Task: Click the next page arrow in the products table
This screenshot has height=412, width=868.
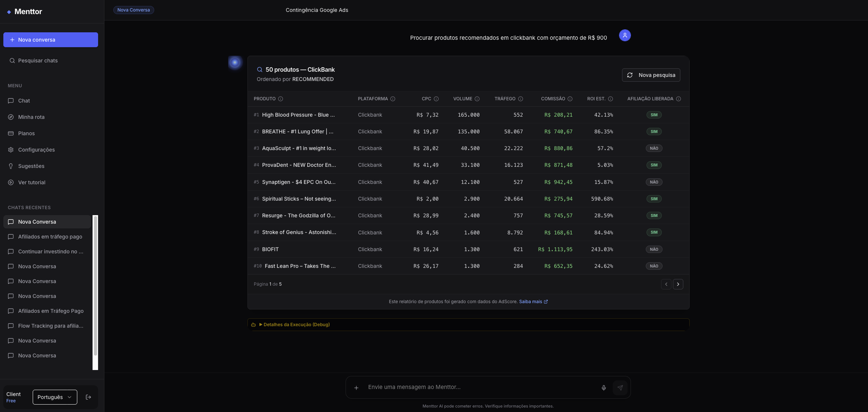Action: click(678, 284)
